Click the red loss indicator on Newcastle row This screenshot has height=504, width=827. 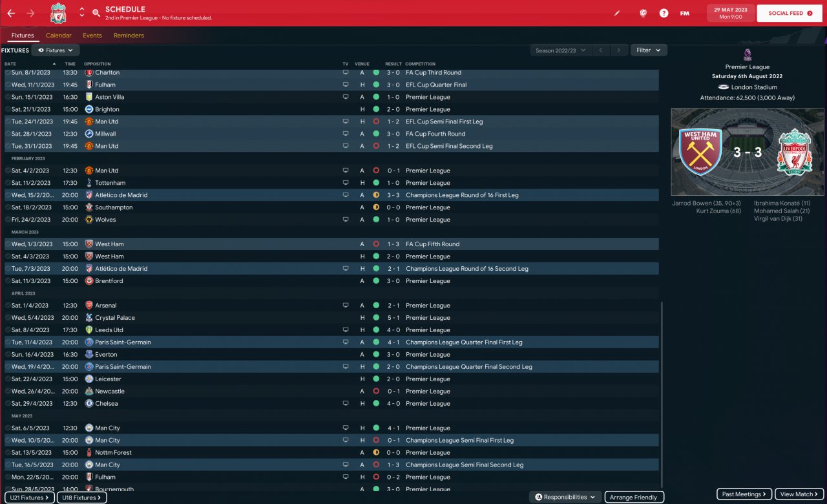tap(376, 392)
